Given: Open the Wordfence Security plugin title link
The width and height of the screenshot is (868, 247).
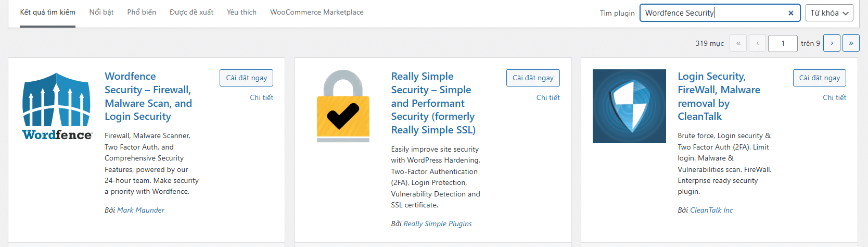Looking at the screenshot, I should (x=148, y=96).
